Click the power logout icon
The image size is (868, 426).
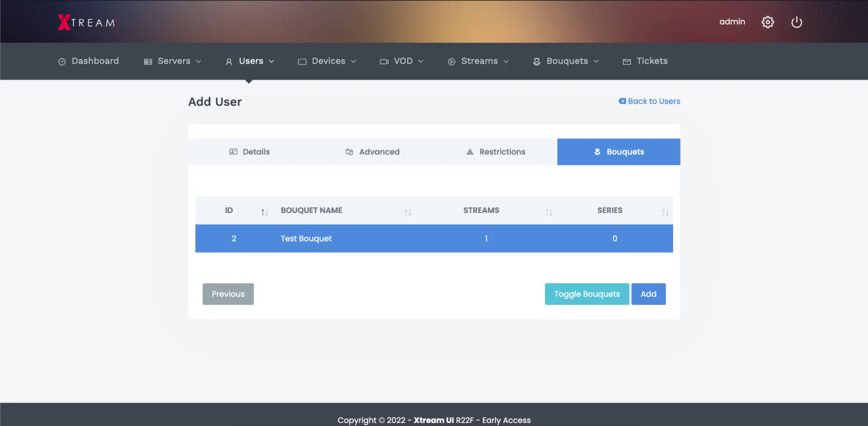pyautogui.click(x=796, y=22)
